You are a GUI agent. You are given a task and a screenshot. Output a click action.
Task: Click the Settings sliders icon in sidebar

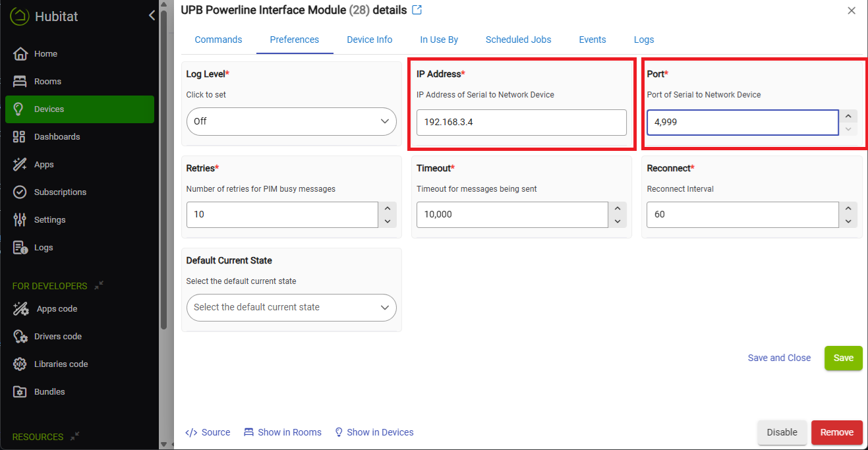coord(20,220)
